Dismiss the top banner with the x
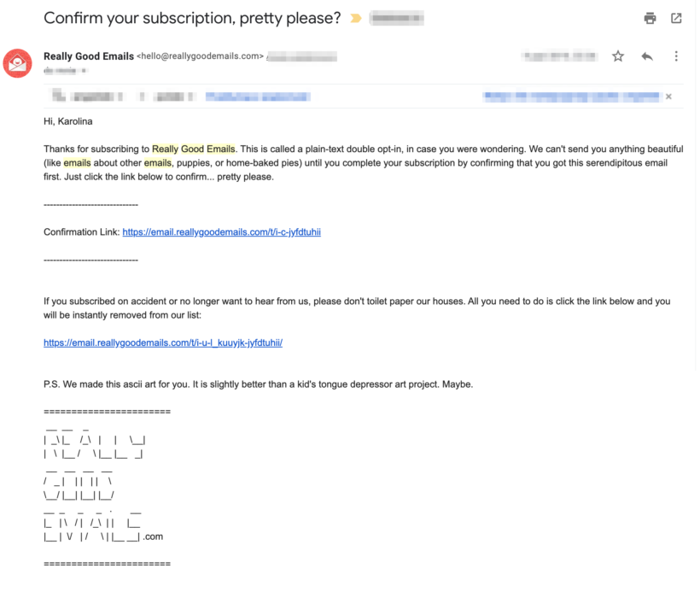This screenshot has height=615, width=700. pyautogui.click(x=669, y=97)
